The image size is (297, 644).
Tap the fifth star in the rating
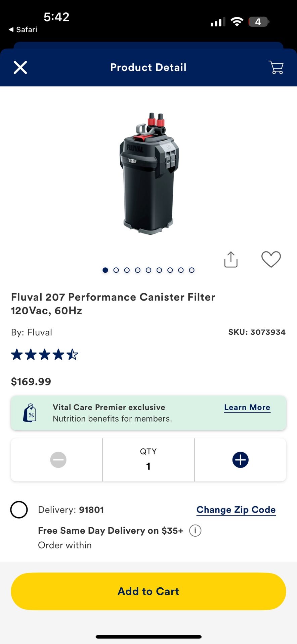[x=72, y=354]
